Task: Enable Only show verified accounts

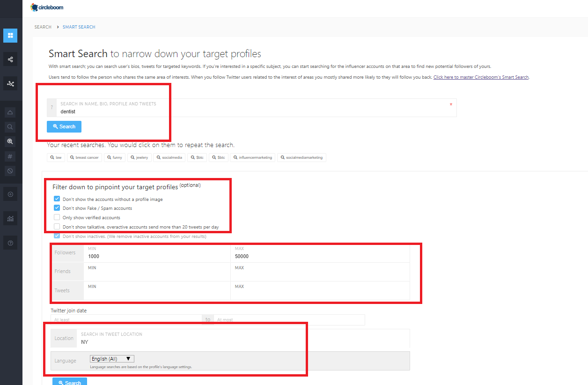Action: pyautogui.click(x=57, y=217)
